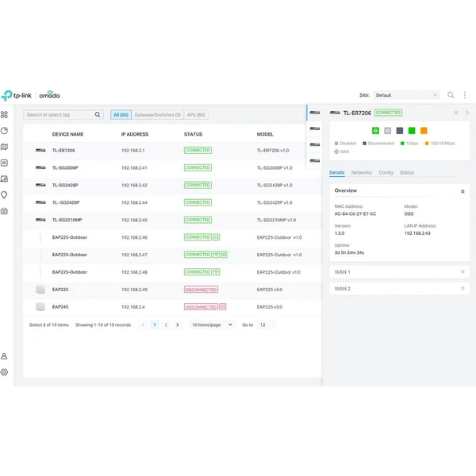Click model TL-ER7206 v1.0 cell
The image size is (476, 476).
(x=273, y=150)
